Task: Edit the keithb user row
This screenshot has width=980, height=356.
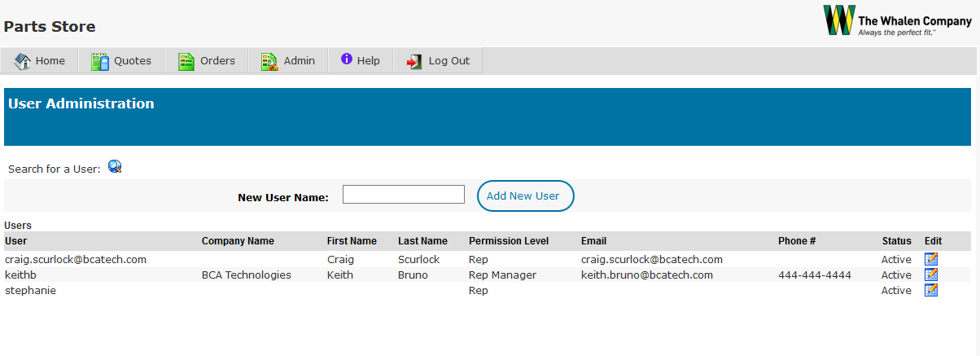Action: pyautogui.click(x=931, y=275)
